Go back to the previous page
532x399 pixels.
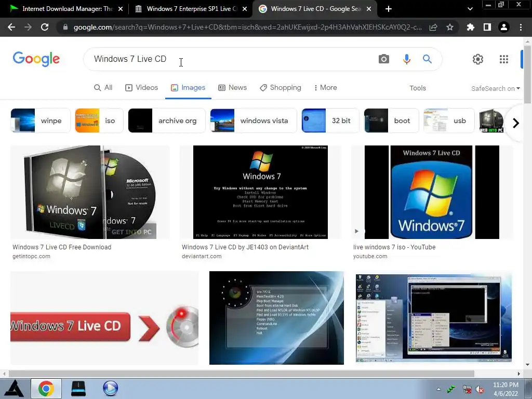[x=11, y=27]
